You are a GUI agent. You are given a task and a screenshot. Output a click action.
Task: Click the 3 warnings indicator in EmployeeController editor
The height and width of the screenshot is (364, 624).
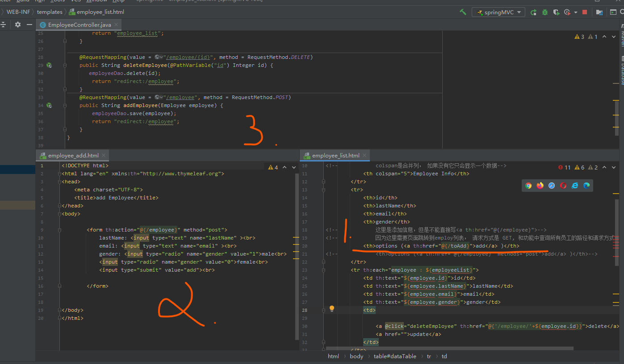[579, 37]
